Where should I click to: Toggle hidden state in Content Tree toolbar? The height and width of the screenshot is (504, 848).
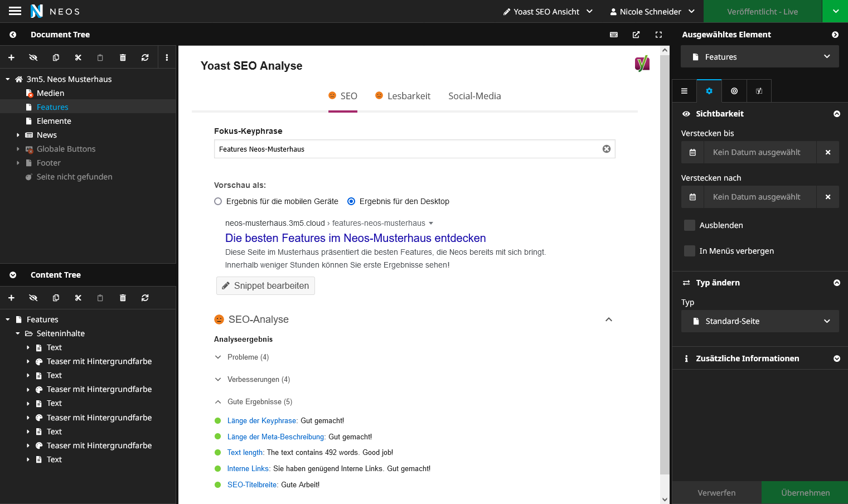point(33,298)
